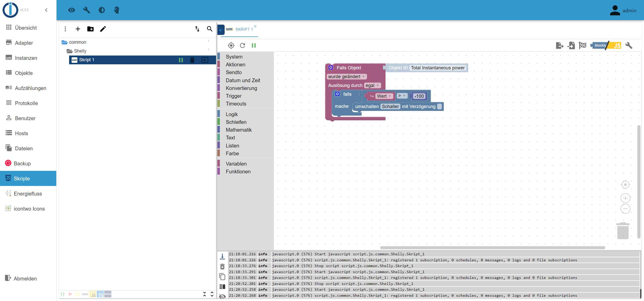Click the -100 number field
Image resolution: width=644 pixels, height=301 pixels.
tap(419, 96)
